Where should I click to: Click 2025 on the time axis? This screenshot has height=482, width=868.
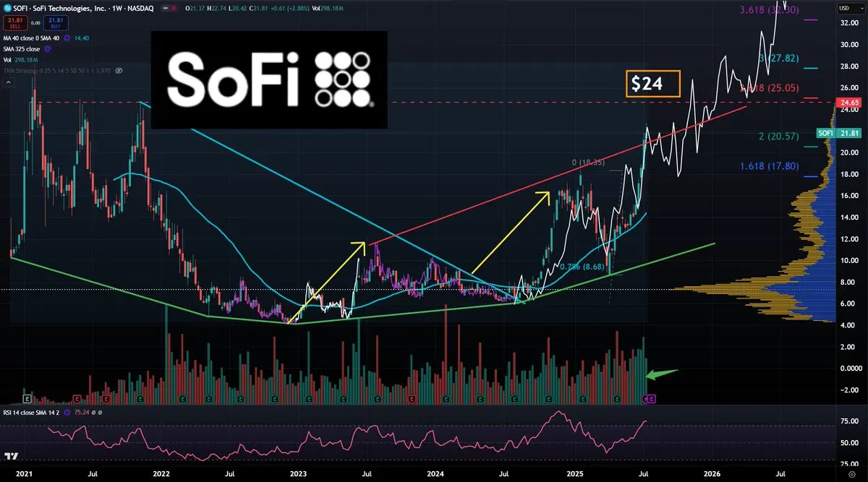(574, 474)
